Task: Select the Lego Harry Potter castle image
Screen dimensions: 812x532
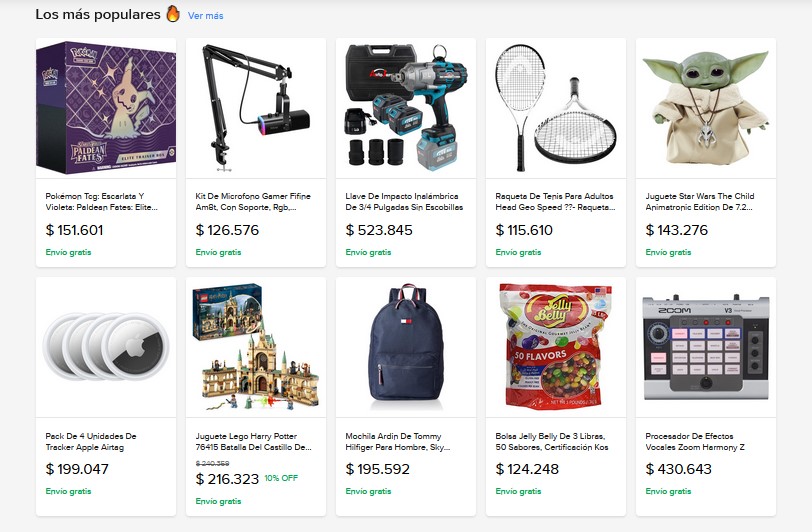Action: coord(256,347)
